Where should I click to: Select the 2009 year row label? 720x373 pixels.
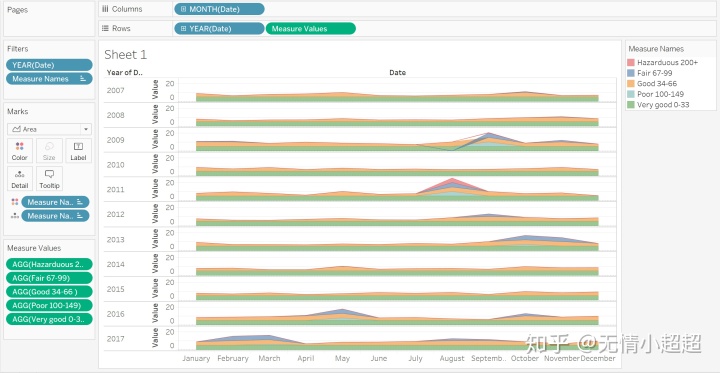click(x=115, y=140)
